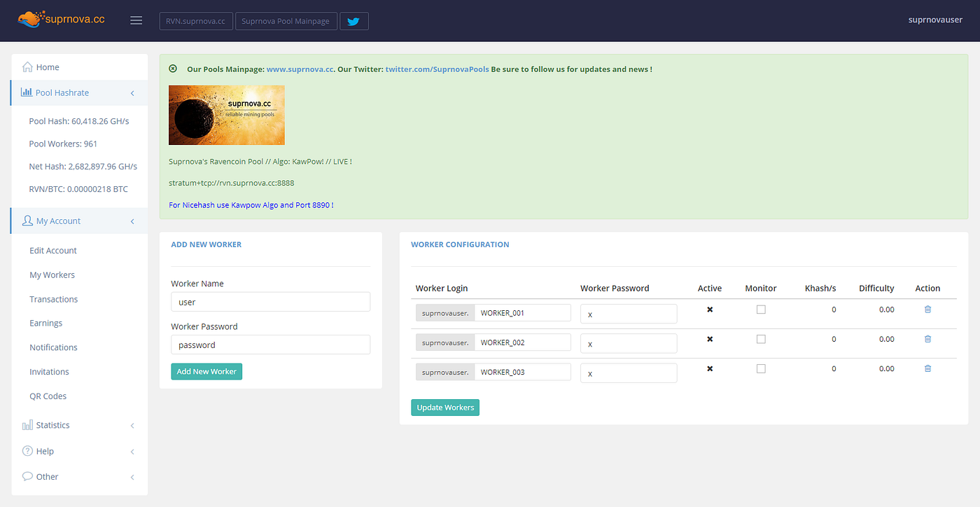Click Suprnova Pool Mainpage button
Screen dimensions: 980x507
(x=286, y=21)
